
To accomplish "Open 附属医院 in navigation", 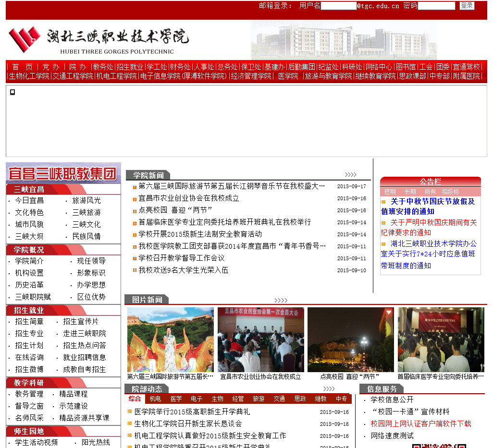I will point(466,76).
